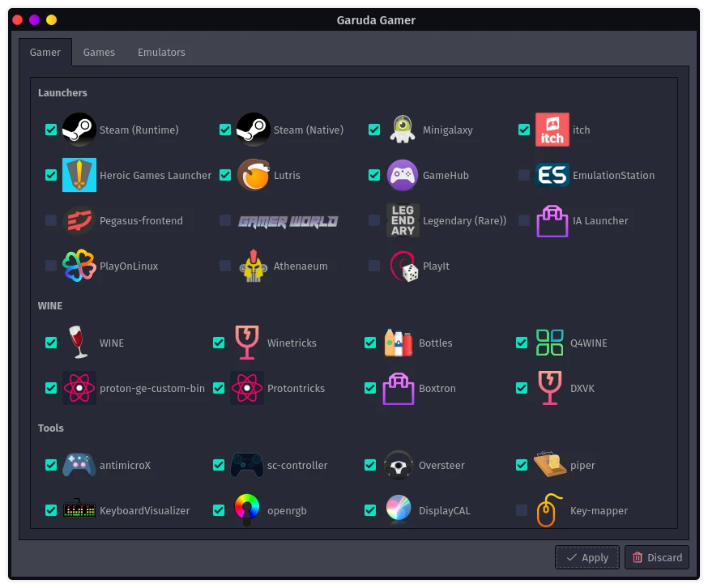The width and height of the screenshot is (708, 588).
Task: Uncheck the itch checkbox
Action: pos(524,130)
